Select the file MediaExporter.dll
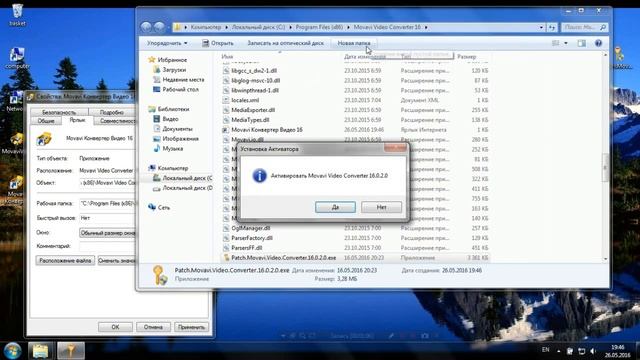The width and height of the screenshot is (640, 360). click(253, 110)
